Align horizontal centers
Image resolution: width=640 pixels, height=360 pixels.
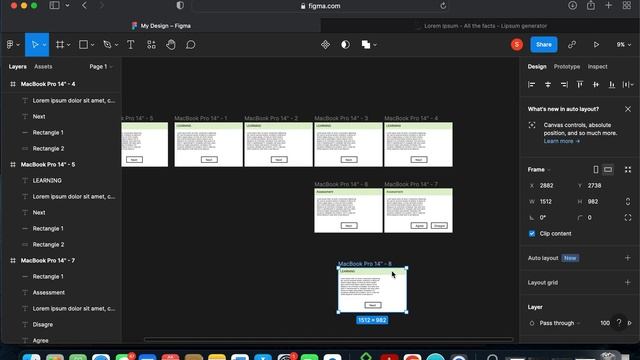click(548, 84)
